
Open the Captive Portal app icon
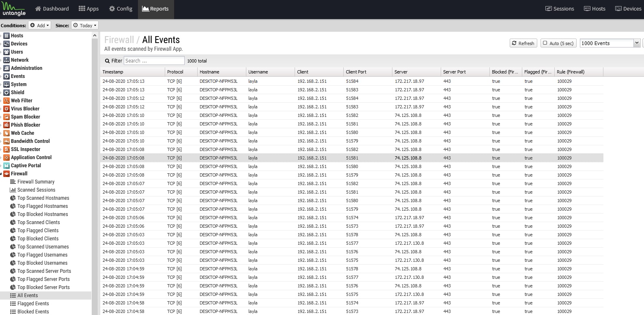pos(6,166)
